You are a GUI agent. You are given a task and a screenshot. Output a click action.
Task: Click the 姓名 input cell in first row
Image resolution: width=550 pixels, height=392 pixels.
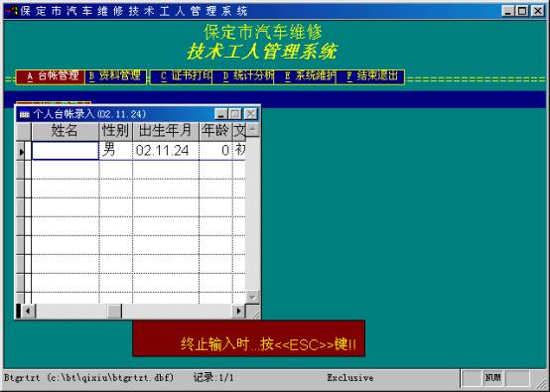66,151
